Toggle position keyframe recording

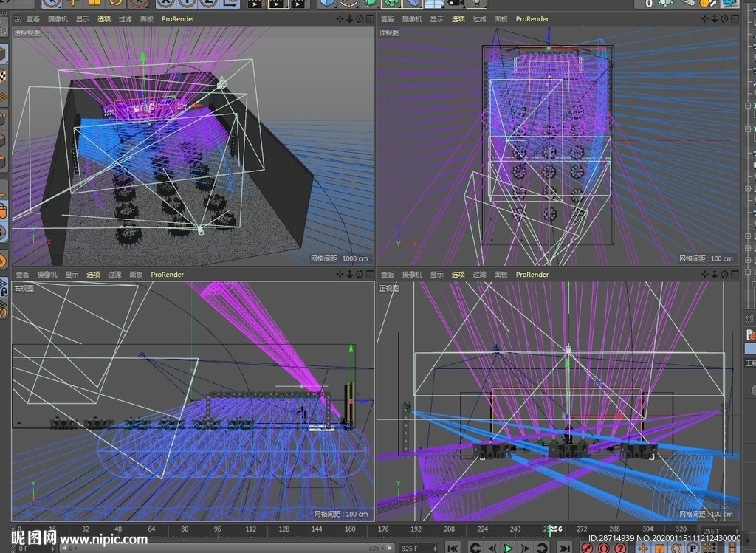point(642,549)
